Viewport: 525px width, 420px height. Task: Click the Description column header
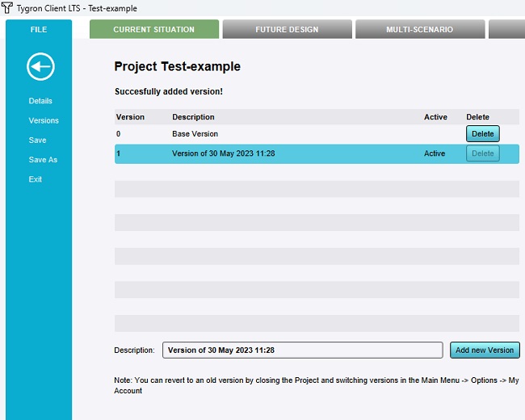click(193, 117)
